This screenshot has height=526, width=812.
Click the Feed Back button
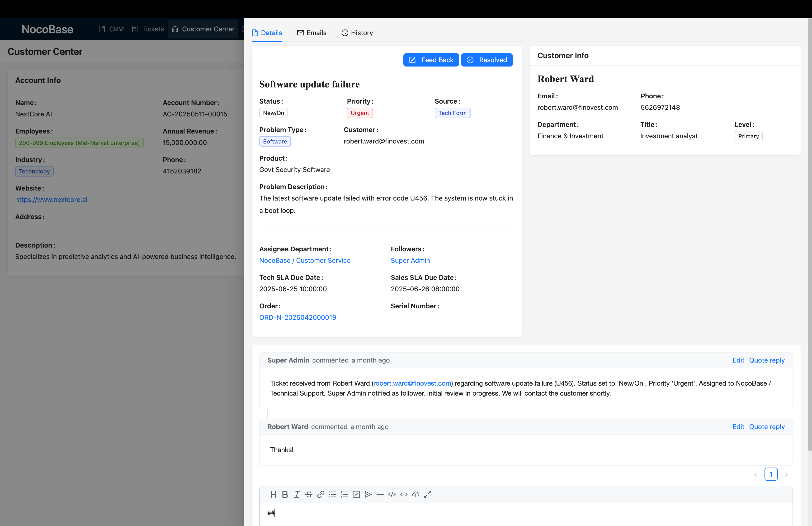coord(431,60)
